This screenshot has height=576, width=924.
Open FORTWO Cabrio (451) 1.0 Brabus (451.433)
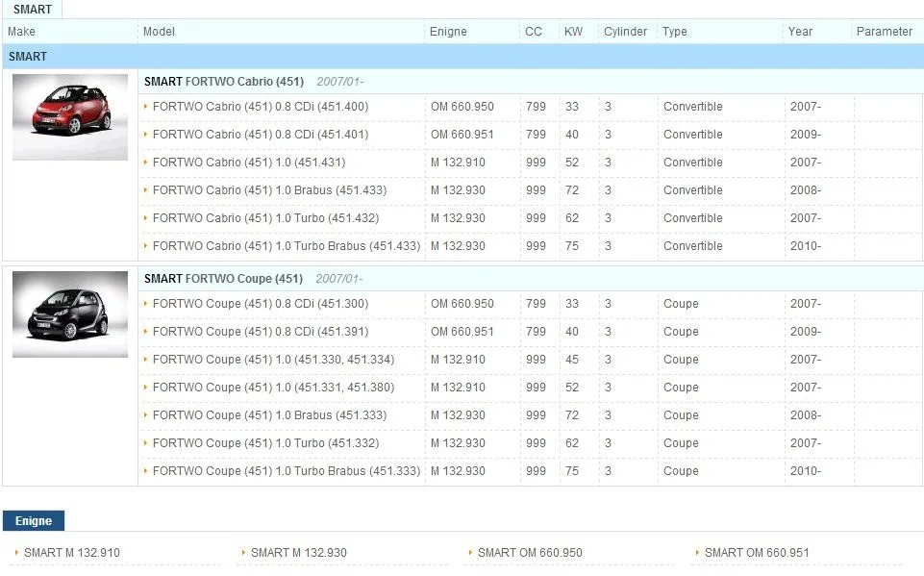[x=269, y=190]
